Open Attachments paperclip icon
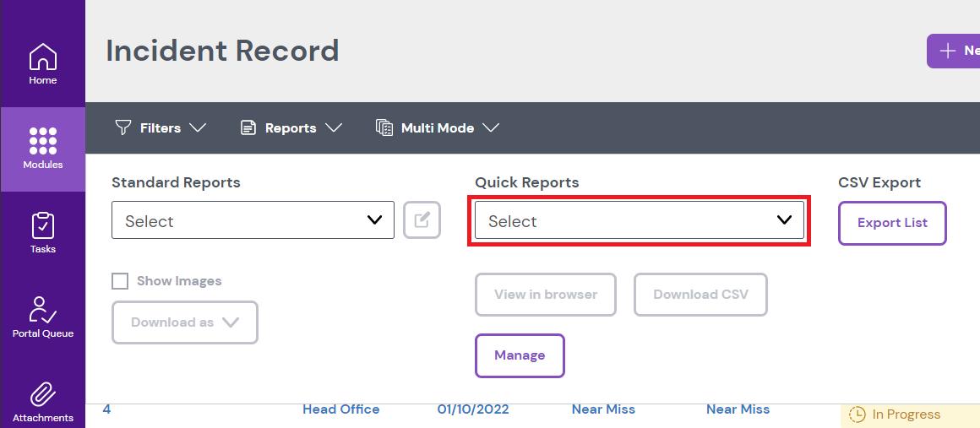This screenshot has height=428, width=980. coord(42,394)
